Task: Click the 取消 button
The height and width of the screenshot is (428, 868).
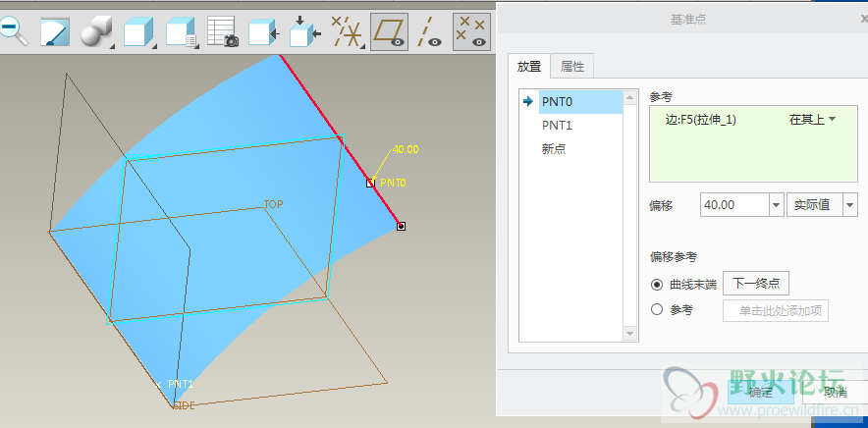Action: click(836, 392)
